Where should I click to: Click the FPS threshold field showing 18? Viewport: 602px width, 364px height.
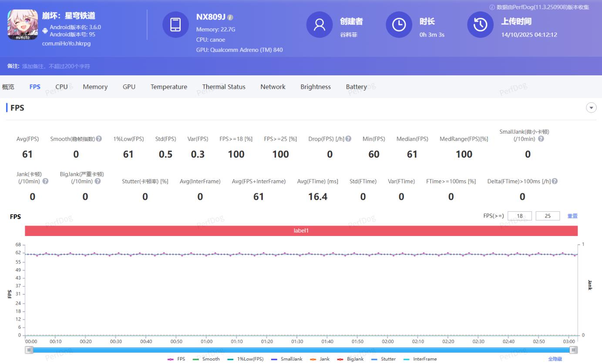(519, 216)
